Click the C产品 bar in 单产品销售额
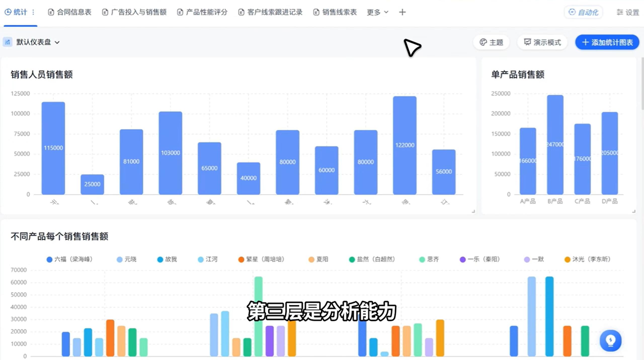Viewport: 644px width, 360px height. click(x=582, y=159)
